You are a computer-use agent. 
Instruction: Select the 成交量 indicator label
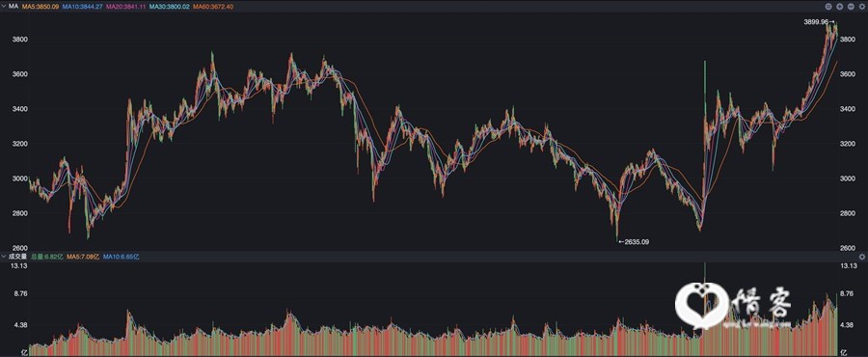[16, 257]
